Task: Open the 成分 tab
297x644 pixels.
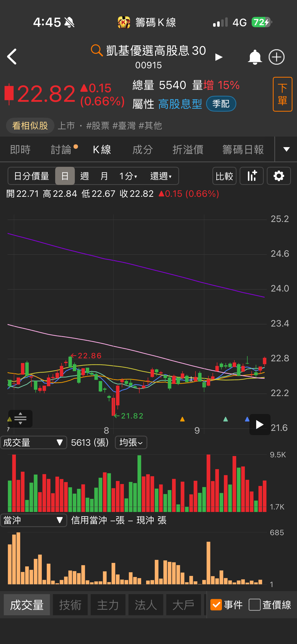Action: [x=143, y=149]
